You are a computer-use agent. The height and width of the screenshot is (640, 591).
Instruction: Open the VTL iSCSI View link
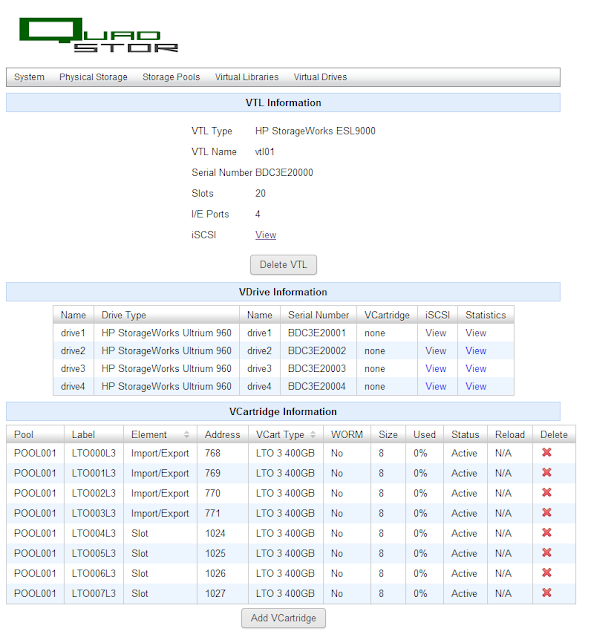[x=266, y=235]
